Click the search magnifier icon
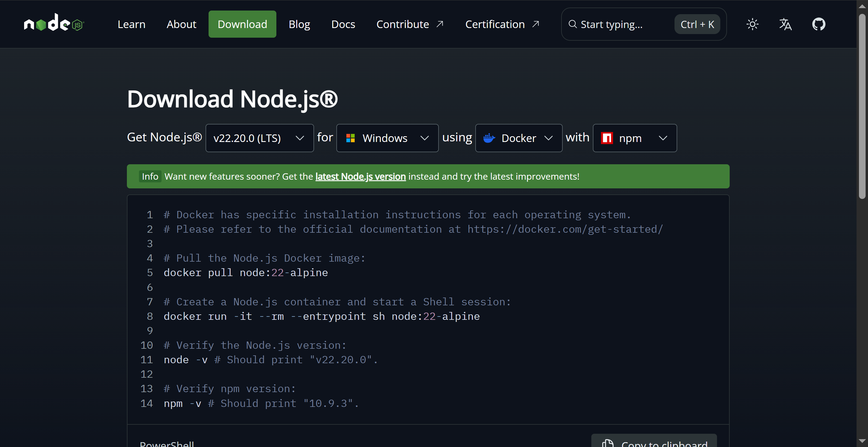 click(572, 24)
